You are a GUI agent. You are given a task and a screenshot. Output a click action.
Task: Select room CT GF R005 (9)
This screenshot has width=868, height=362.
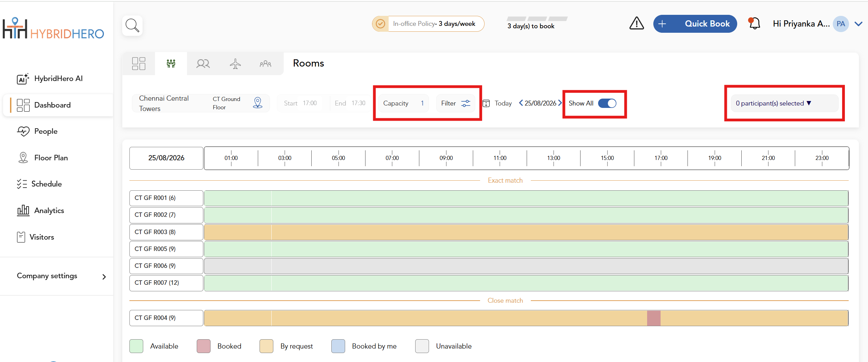(x=166, y=249)
